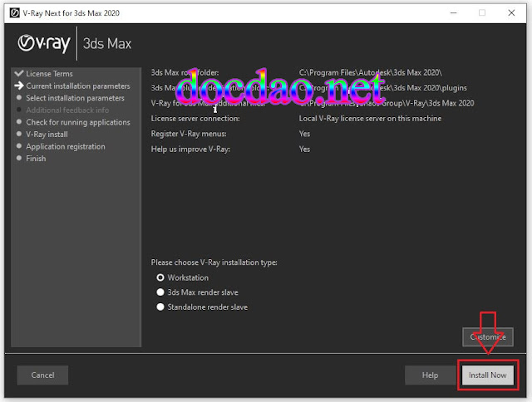The height and width of the screenshot is (402, 532).
Task: Click 'Please choose V-Ray installation type:' text
Action: click(x=214, y=262)
